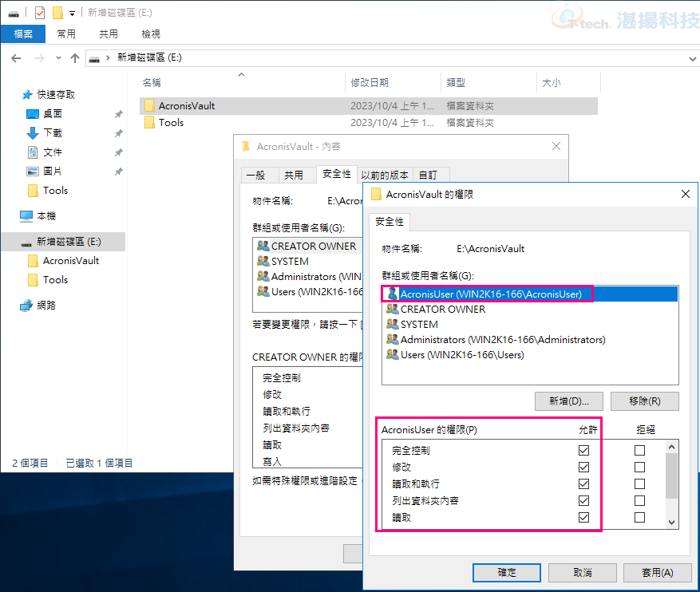
Task: Click the pin icon next to 圖片
Action: click(118, 172)
